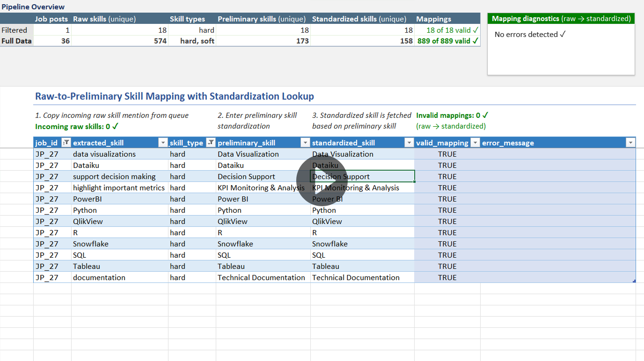This screenshot has width=644, height=361.
Task: Select the 'PowerBI' extracted skill cell
Action: pyautogui.click(x=120, y=199)
